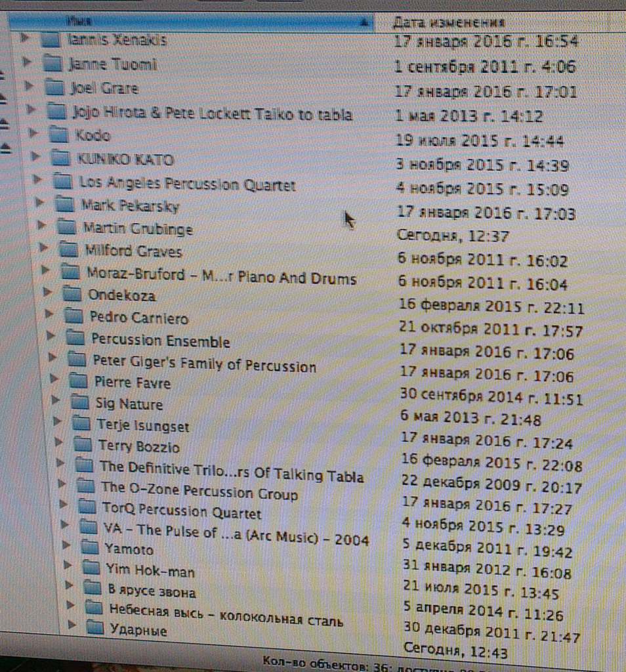Click the Yamoto folder icon
Image resolution: width=626 pixels, height=672 pixels.
coord(89,548)
